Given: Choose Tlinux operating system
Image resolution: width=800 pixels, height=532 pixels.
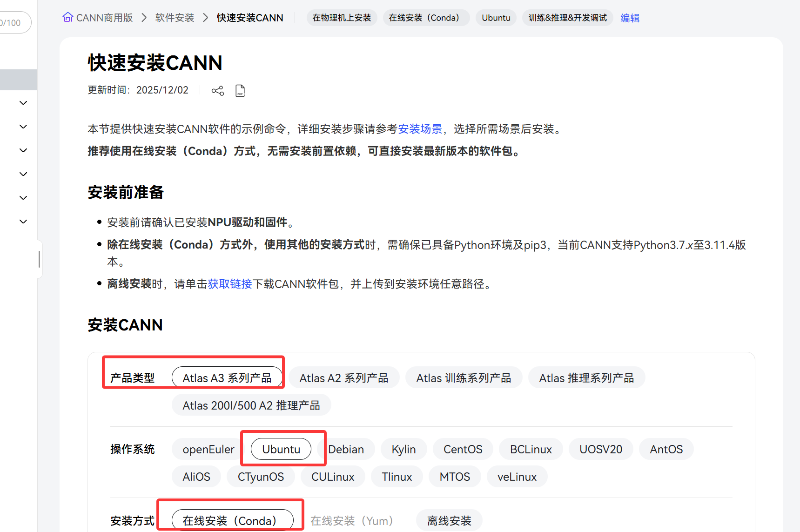Looking at the screenshot, I should (x=397, y=477).
